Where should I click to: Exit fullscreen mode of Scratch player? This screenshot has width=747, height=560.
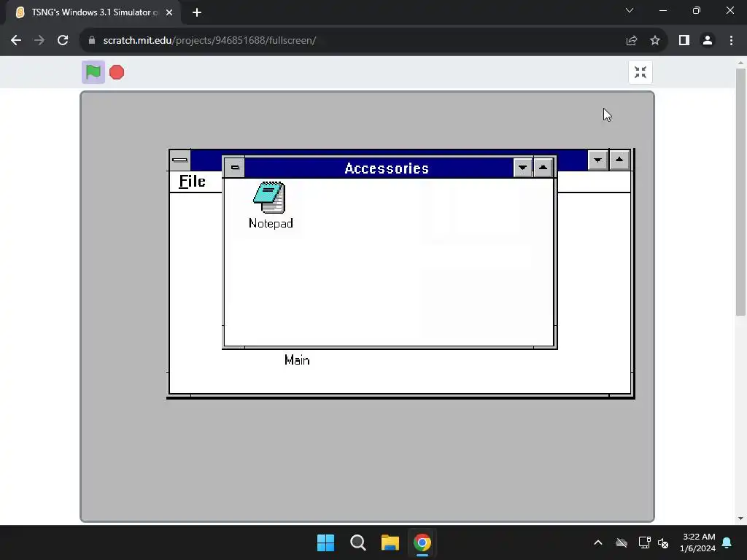640,72
